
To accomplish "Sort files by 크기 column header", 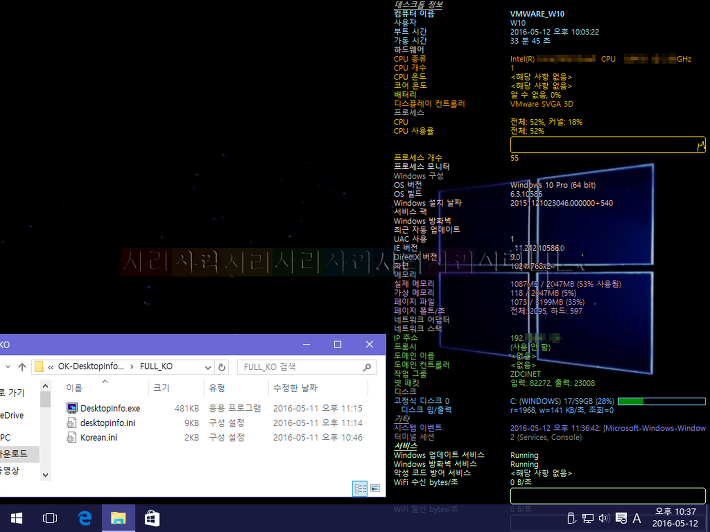I will pos(161,388).
